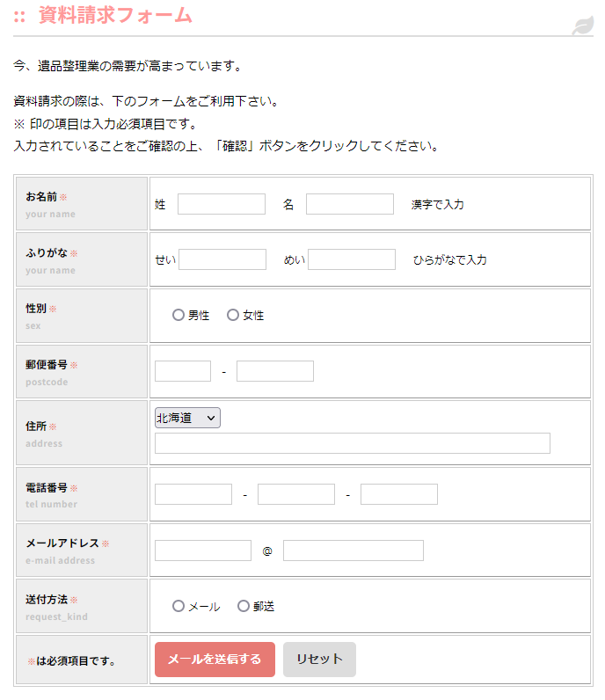The height and width of the screenshot is (700, 605).
Task: Focus the 名 given name input field
Action: (350, 204)
